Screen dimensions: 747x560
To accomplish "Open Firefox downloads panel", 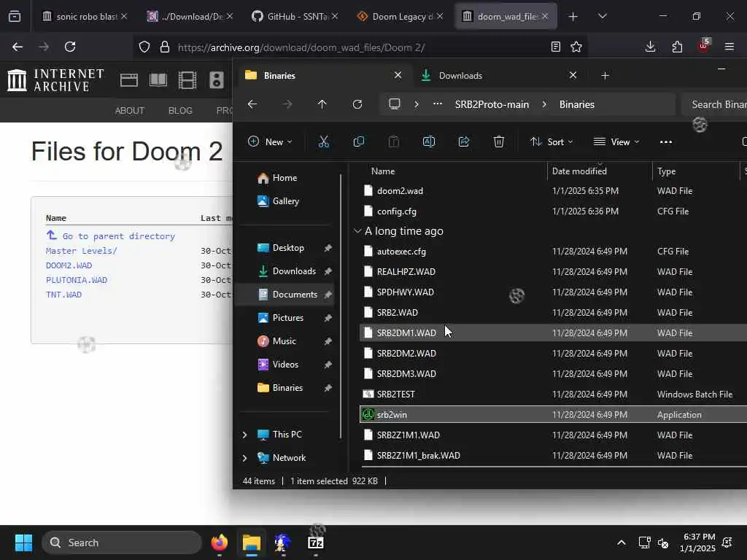I will point(650,47).
